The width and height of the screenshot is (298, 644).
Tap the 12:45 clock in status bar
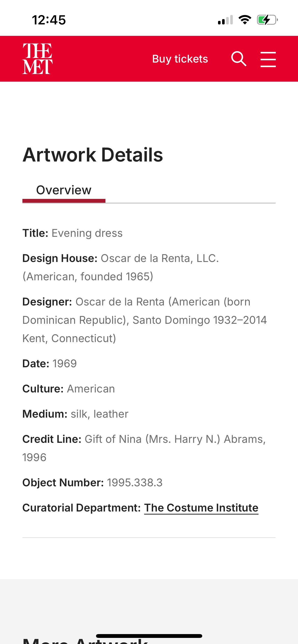coord(49,20)
